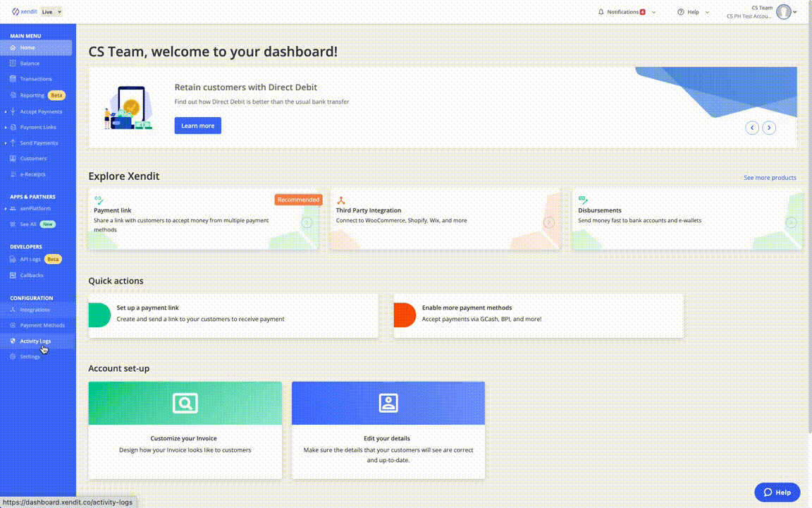Click the xenPlatform icon in sidebar
812x508 pixels.
[x=13, y=208]
